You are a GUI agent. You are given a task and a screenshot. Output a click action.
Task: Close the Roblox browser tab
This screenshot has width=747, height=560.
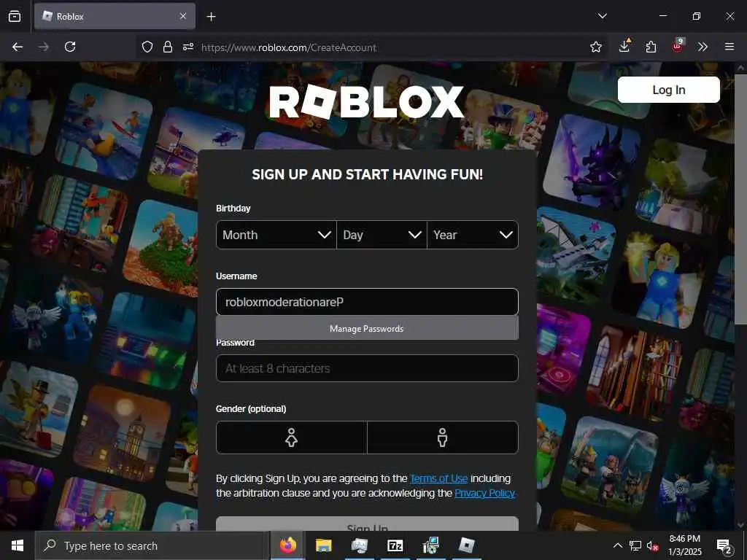[183, 16]
